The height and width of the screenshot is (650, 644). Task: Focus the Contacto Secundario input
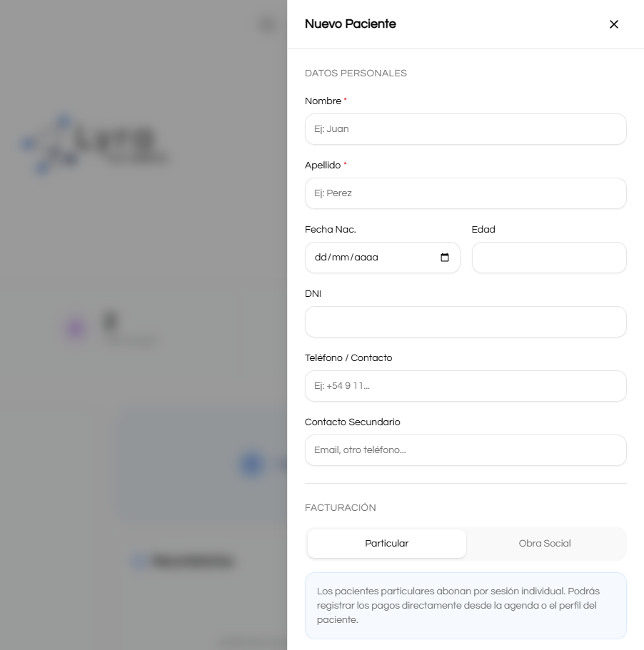tap(466, 450)
